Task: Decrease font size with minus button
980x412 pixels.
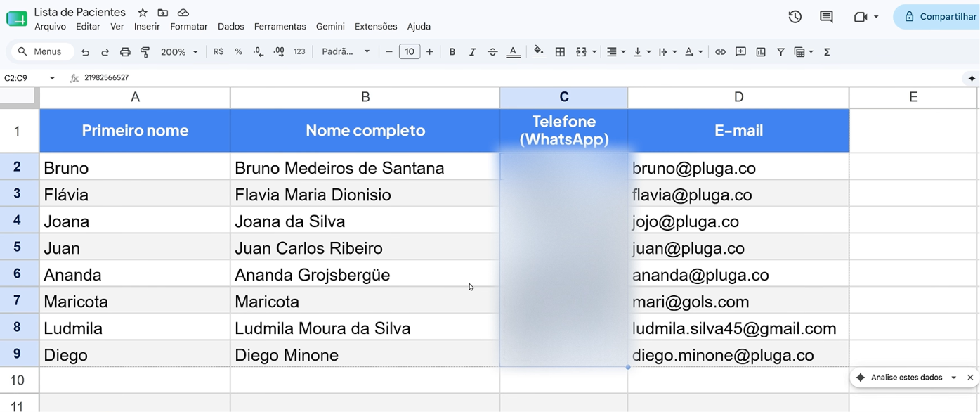Action: tap(388, 52)
